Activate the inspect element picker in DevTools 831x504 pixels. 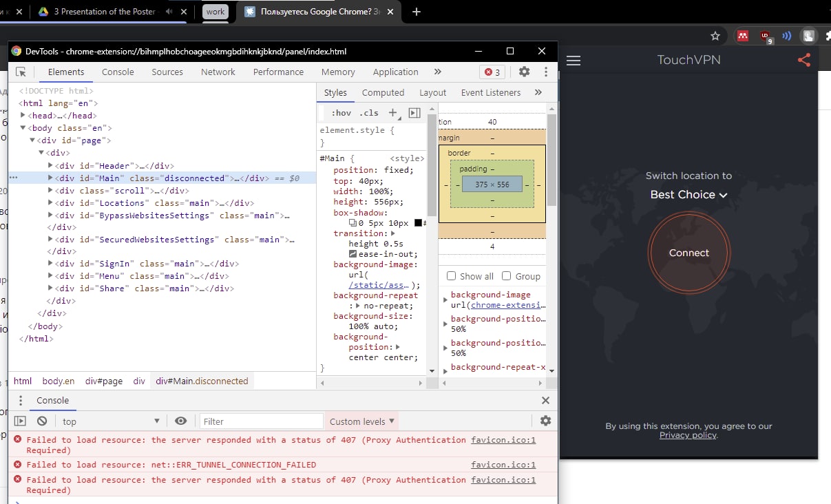(21, 72)
